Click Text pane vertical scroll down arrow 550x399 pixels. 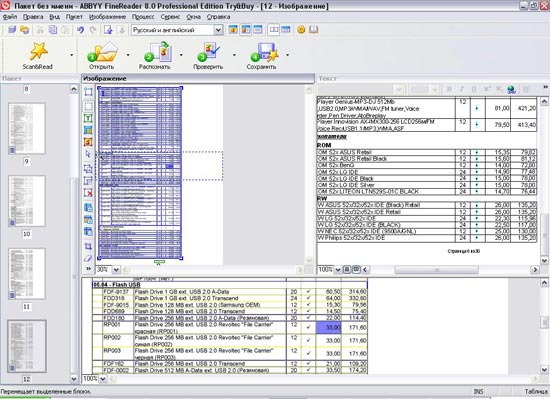click(544, 260)
